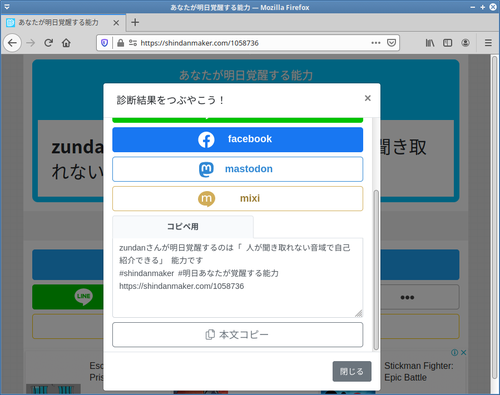The width and height of the screenshot is (500, 395).
Task: Close the ad with the X icon
Action: [x=463, y=352]
